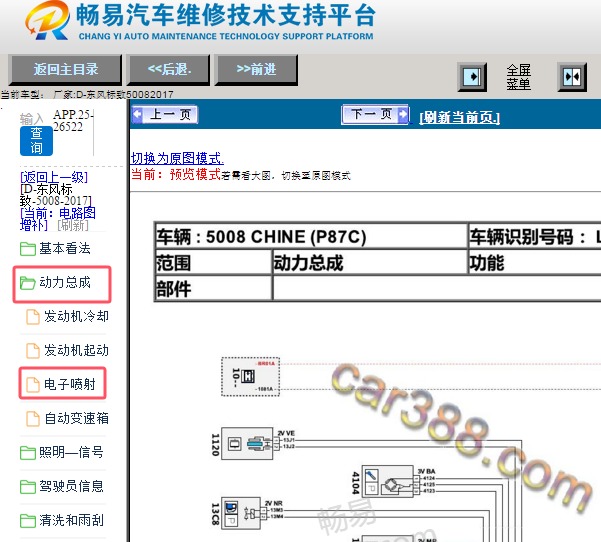Image resolution: width=601 pixels, height=542 pixels.
Task: Switch to original image mode link
Action: tap(177, 158)
